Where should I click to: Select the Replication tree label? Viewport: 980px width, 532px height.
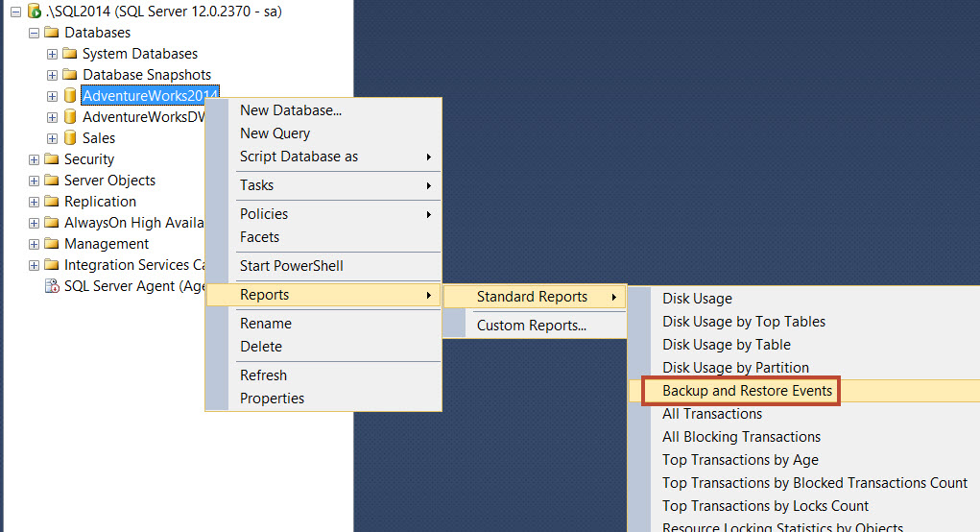tap(100, 202)
